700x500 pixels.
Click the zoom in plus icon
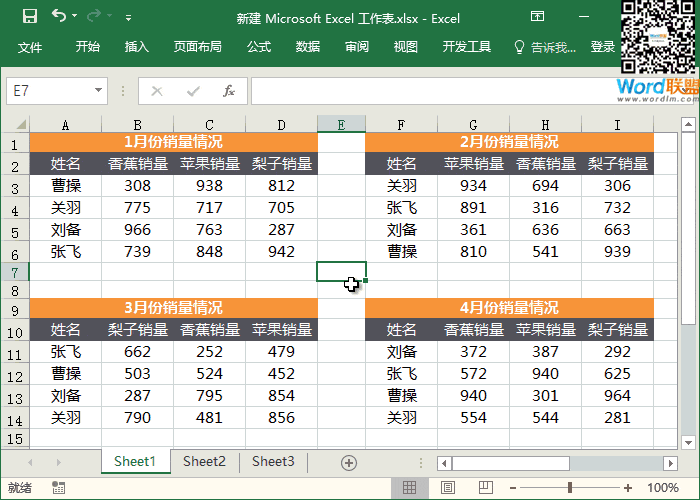click(x=628, y=488)
